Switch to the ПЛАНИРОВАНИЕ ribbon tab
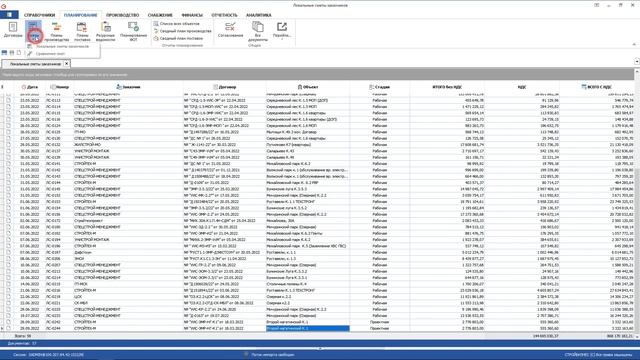 [80, 15]
